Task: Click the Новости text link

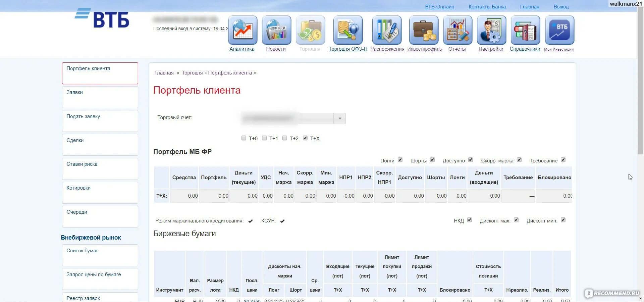Action: pos(276,49)
